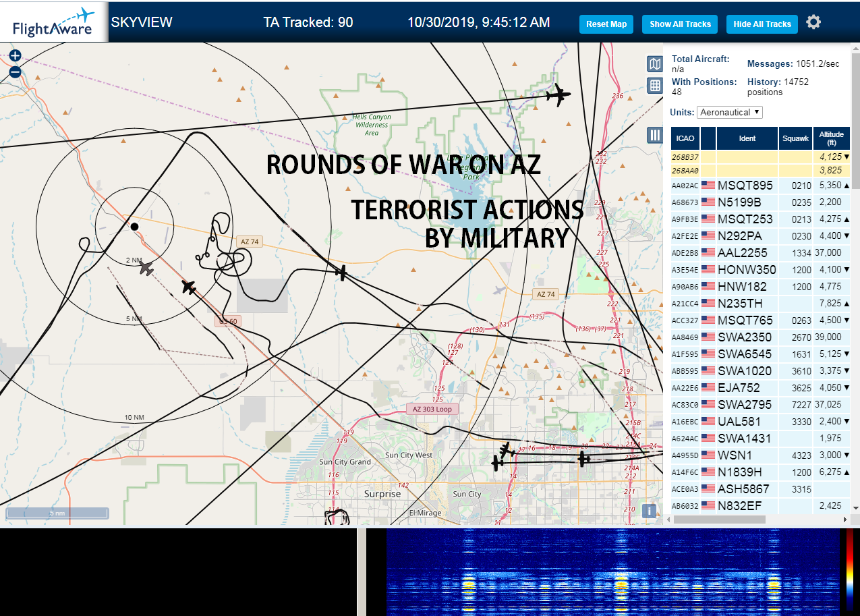
Task: Open the map info button
Action: [650, 511]
